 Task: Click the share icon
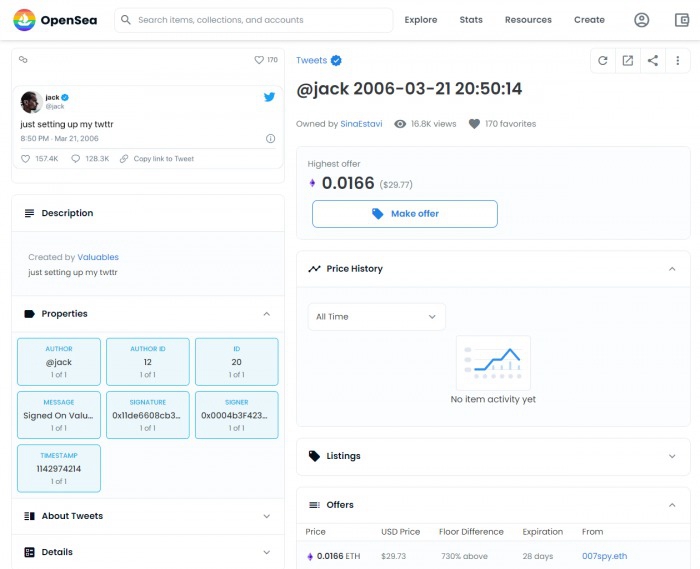click(653, 61)
